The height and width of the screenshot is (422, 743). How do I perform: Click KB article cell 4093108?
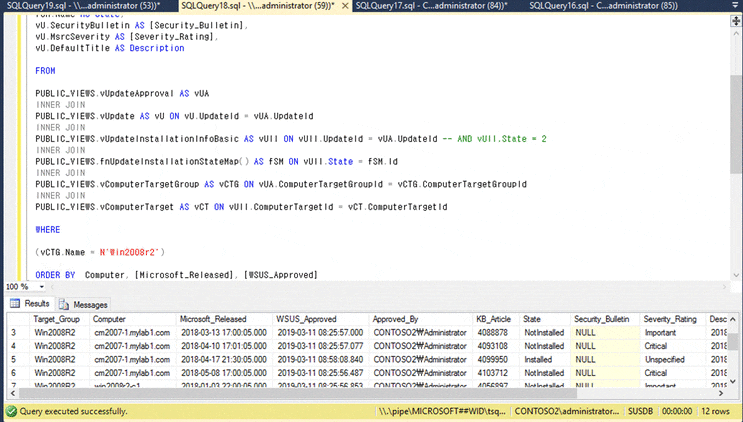tap(497, 346)
